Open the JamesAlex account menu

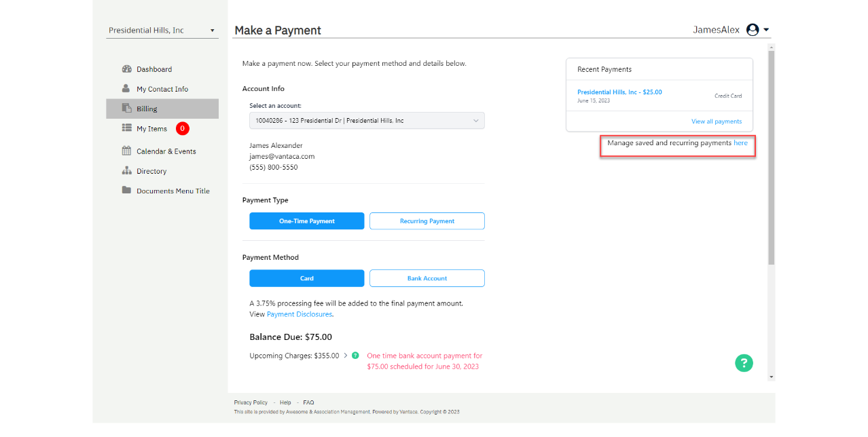766,29
